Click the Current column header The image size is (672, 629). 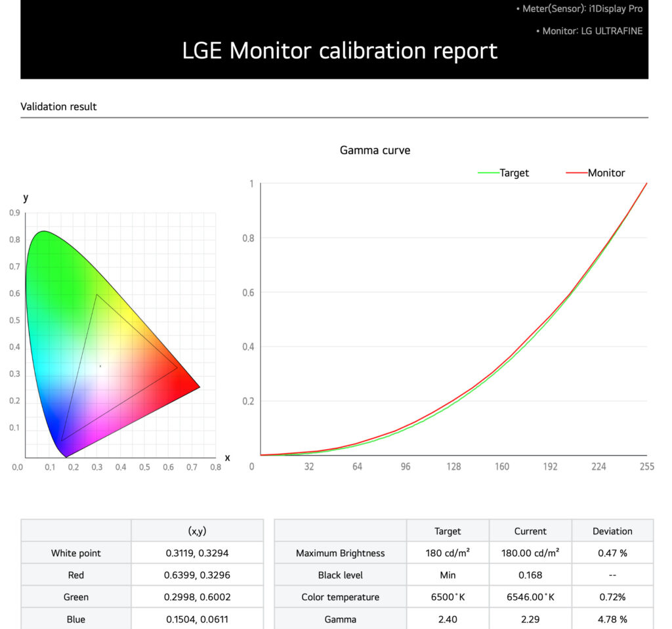pyautogui.click(x=530, y=531)
